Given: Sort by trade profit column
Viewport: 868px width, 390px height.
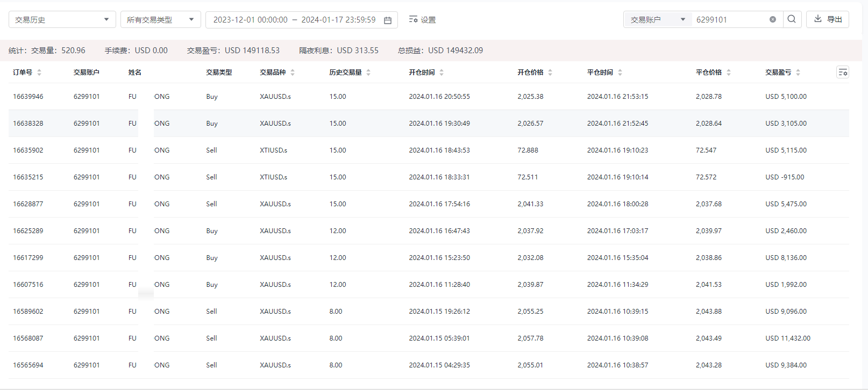Looking at the screenshot, I should click(798, 73).
